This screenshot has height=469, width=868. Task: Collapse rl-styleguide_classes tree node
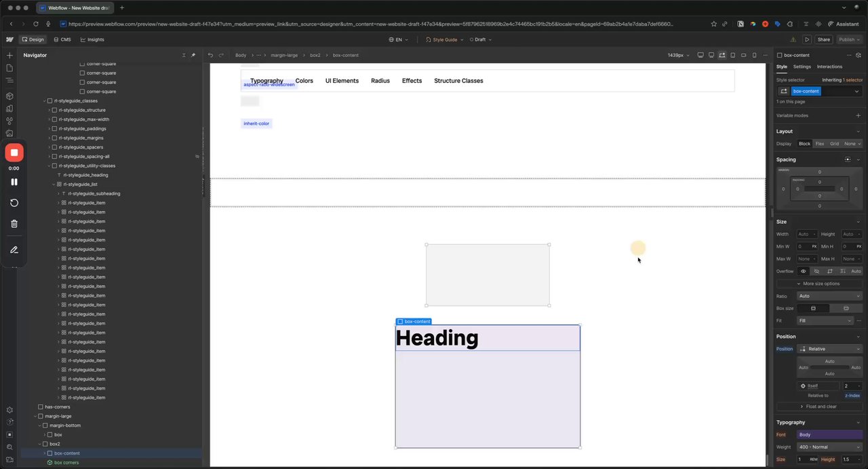pos(45,100)
